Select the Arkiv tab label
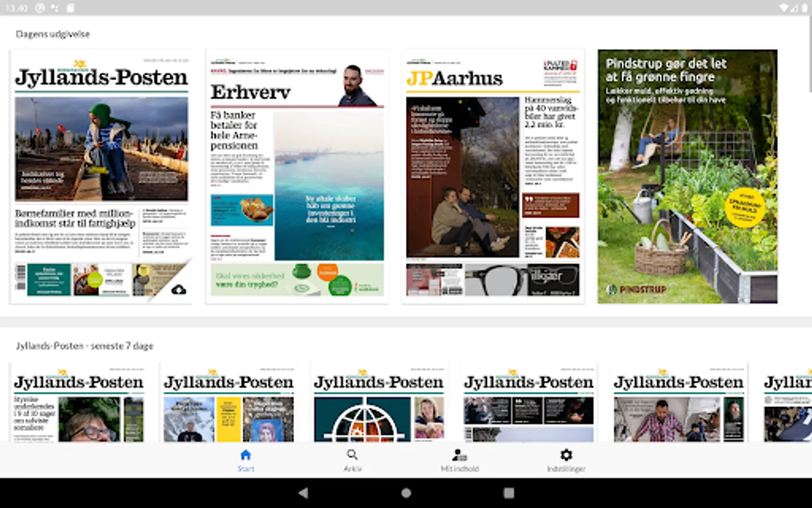This screenshot has height=508, width=812. (x=353, y=469)
